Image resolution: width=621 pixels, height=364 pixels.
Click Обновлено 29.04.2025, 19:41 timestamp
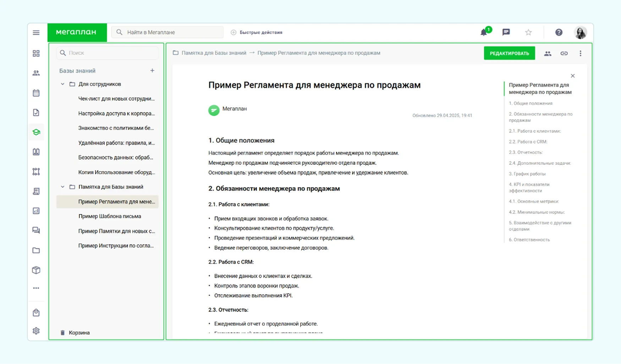point(442,116)
